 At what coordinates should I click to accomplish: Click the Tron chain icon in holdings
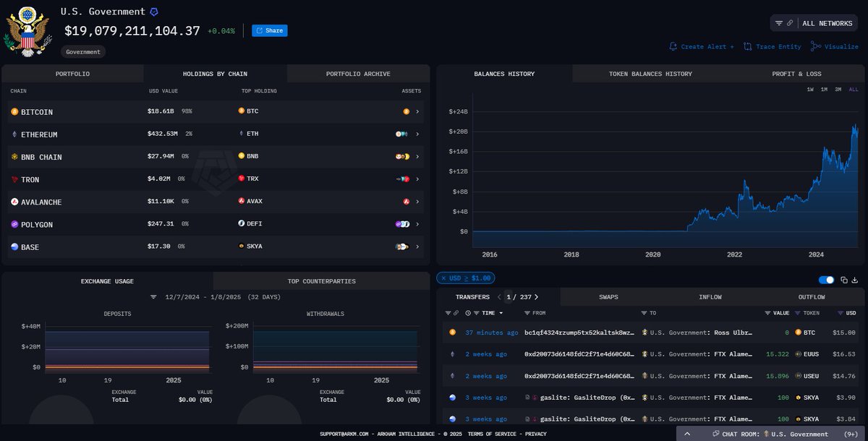click(x=14, y=179)
